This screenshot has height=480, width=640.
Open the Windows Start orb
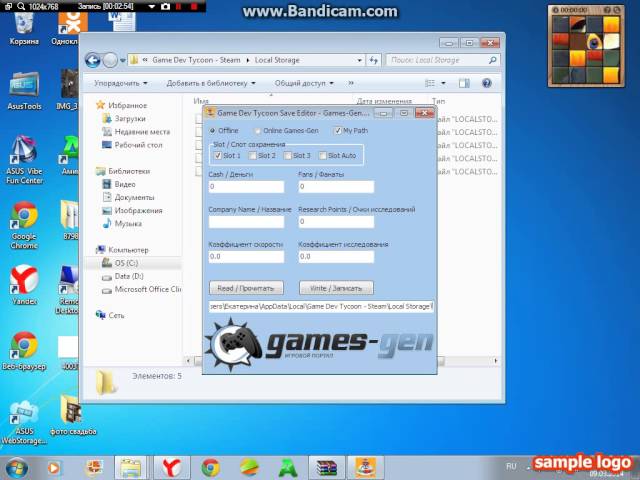16,468
